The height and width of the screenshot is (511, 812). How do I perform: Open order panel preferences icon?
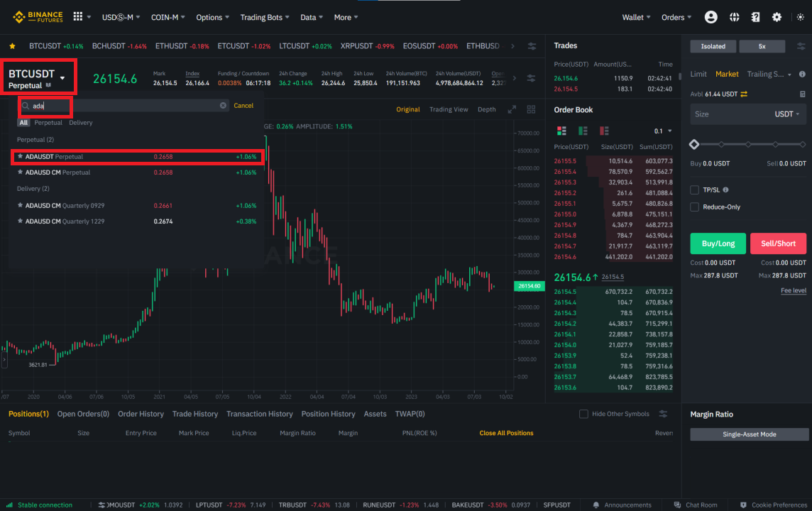coord(801,46)
